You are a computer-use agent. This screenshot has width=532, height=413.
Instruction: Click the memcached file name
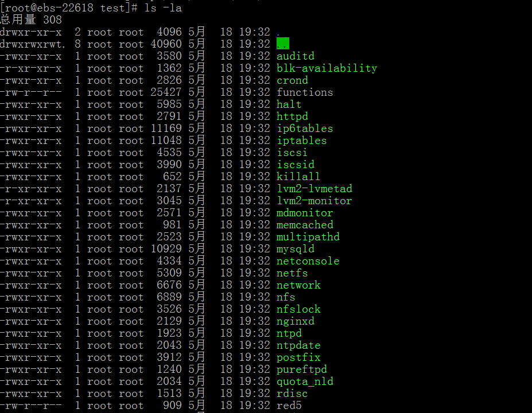(x=305, y=225)
